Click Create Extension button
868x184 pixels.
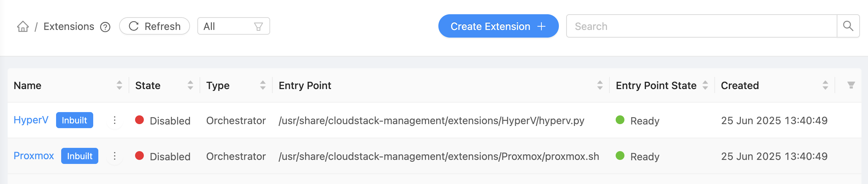coord(498,26)
